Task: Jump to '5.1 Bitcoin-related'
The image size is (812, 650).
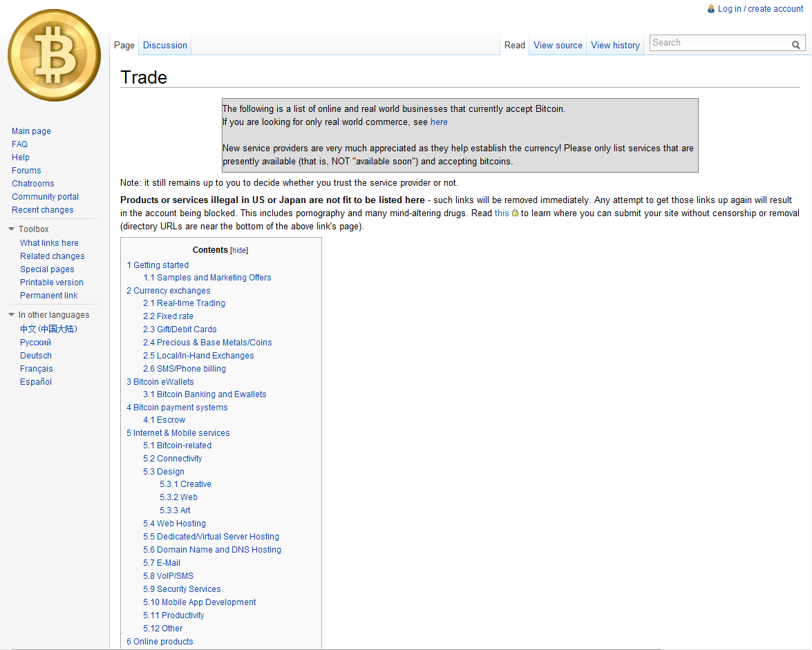Action: tap(178, 446)
